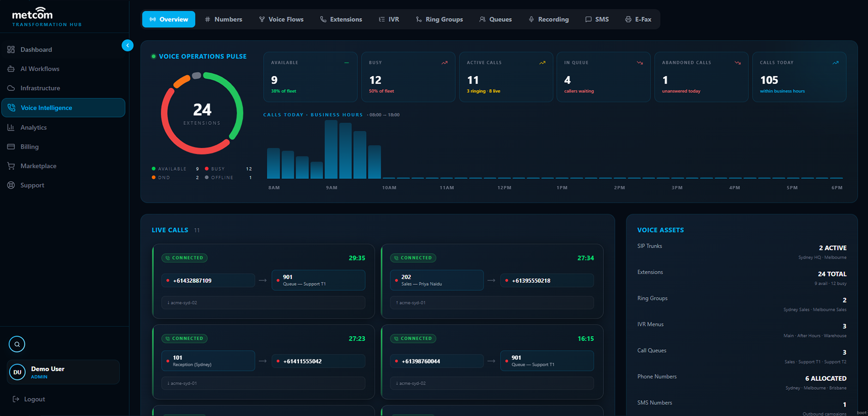Image resolution: width=868 pixels, height=416 pixels.
Task: Click the round search icon button
Action: pos(17,344)
